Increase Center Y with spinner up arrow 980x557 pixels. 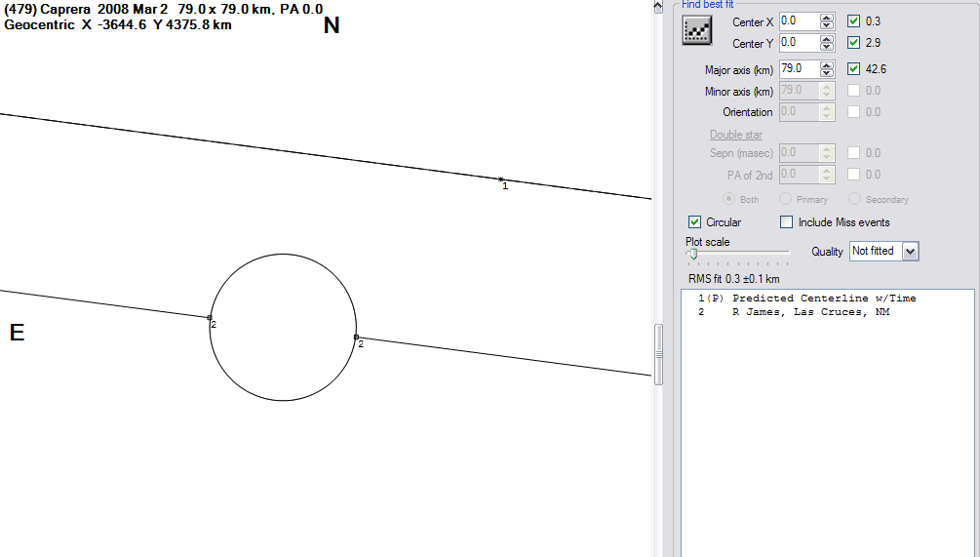pos(827,38)
